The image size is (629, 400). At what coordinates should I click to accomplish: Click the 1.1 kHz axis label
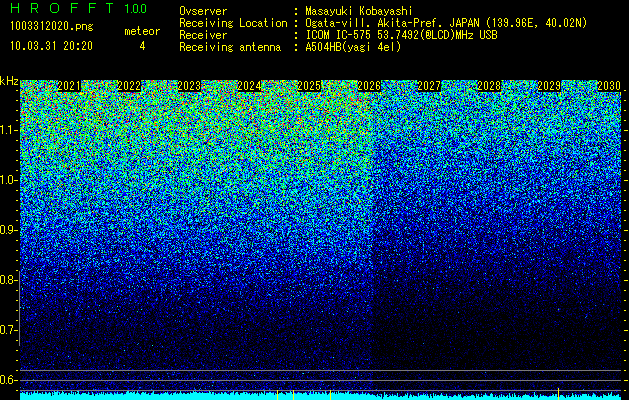[7, 130]
